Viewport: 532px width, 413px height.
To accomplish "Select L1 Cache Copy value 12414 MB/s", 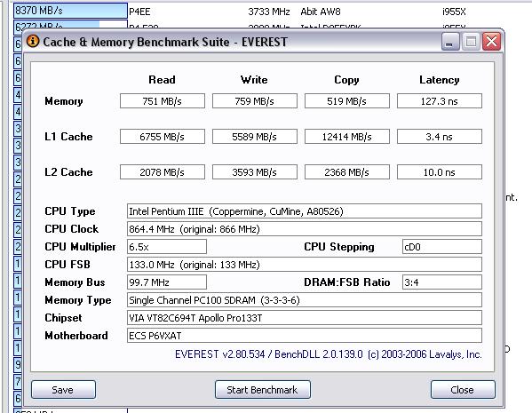I will (x=346, y=137).
